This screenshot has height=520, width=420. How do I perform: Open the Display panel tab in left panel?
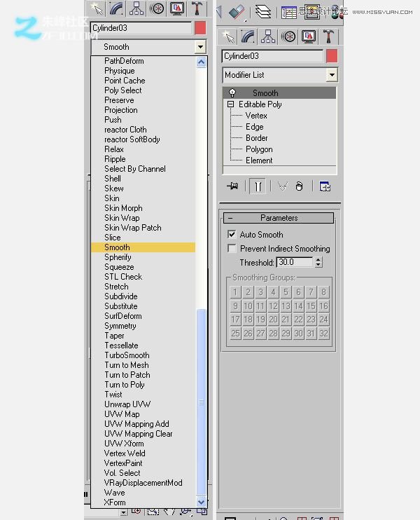click(x=177, y=8)
